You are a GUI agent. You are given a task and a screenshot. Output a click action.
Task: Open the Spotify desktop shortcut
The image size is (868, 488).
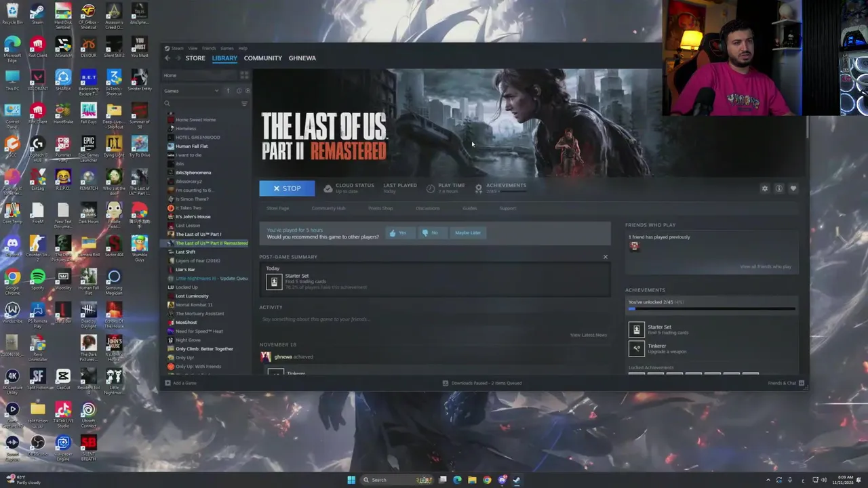pos(38,280)
